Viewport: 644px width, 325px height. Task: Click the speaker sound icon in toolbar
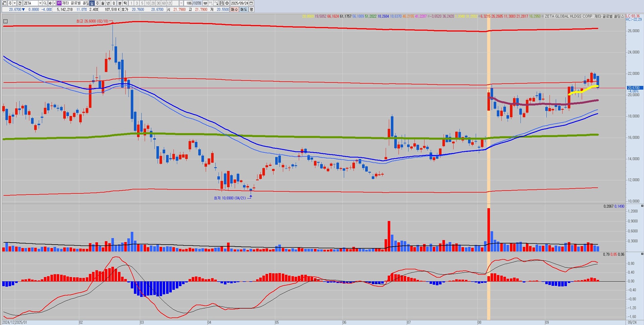click(50, 3)
